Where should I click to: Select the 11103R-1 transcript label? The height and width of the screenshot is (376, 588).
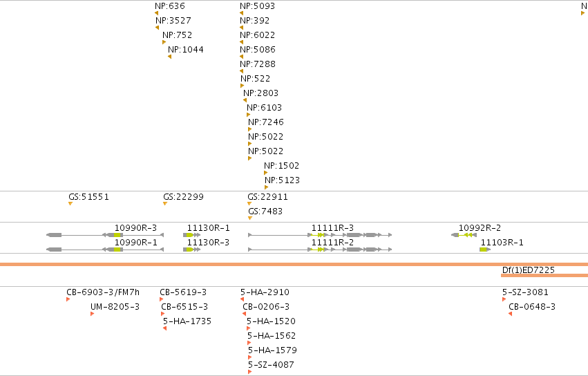tap(502, 243)
